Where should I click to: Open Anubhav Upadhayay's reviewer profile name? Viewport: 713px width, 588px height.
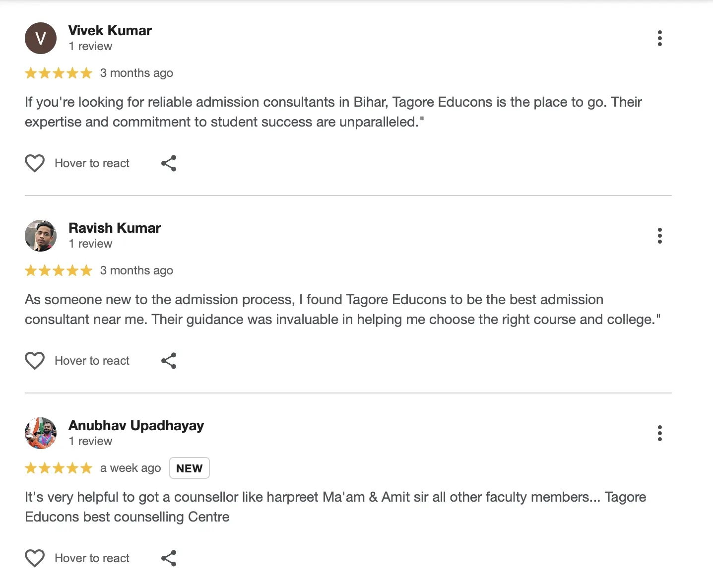coord(136,426)
